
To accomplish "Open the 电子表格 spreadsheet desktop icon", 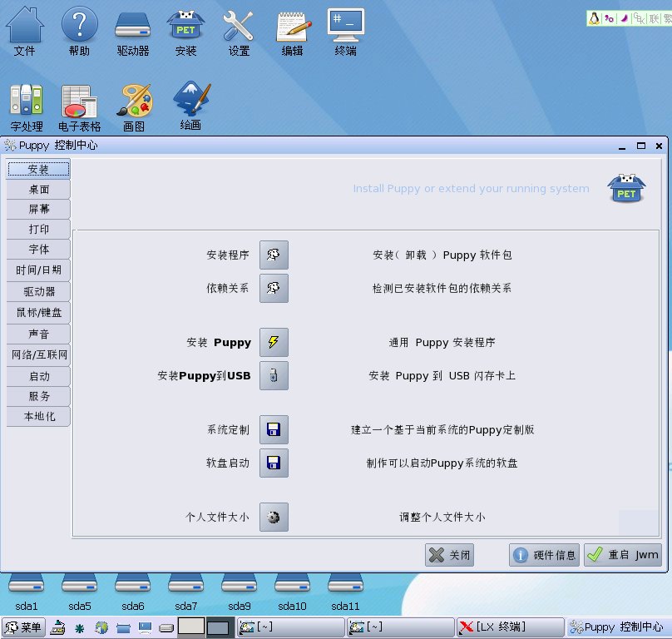I will 79,107.
